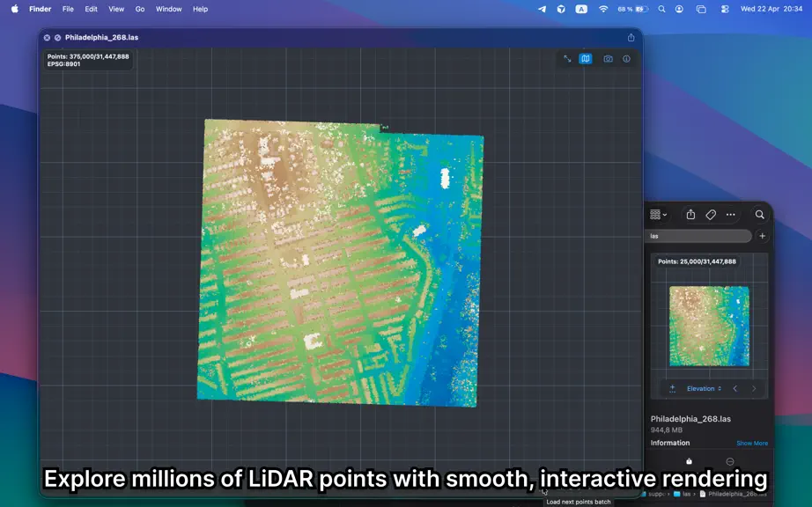Click the 944,8 MB file size text
Image resolution: width=812 pixels, height=507 pixels.
tap(667, 430)
